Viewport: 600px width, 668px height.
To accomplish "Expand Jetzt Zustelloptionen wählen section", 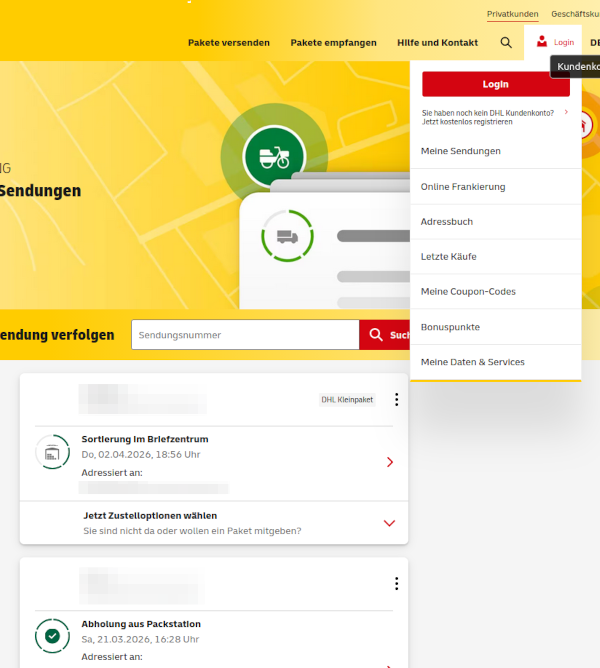I will click(x=389, y=523).
